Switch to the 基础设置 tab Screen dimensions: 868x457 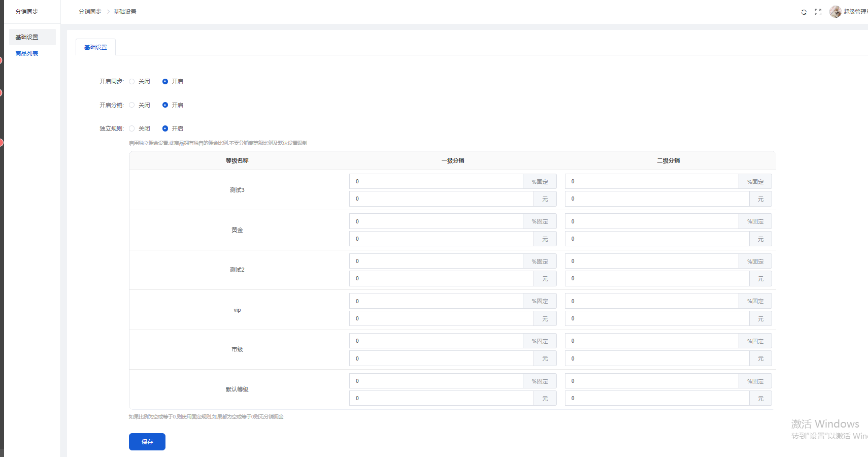tap(95, 47)
